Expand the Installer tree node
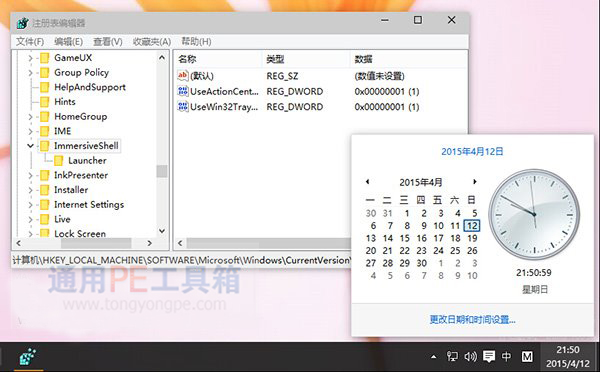Screen dimensions: 600x372 30,190
